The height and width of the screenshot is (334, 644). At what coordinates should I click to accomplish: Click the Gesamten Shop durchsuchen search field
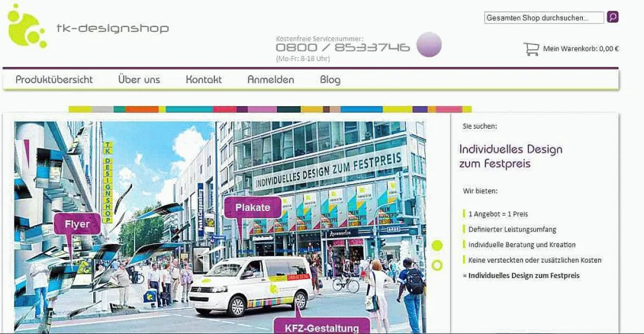click(543, 17)
